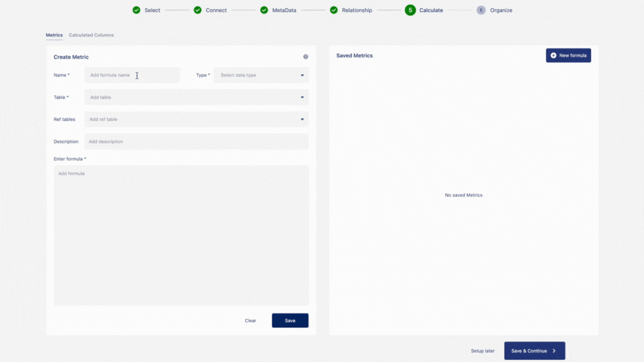The width and height of the screenshot is (644, 362).
Task: Select the Metrics tab
Action: (54, 35)
